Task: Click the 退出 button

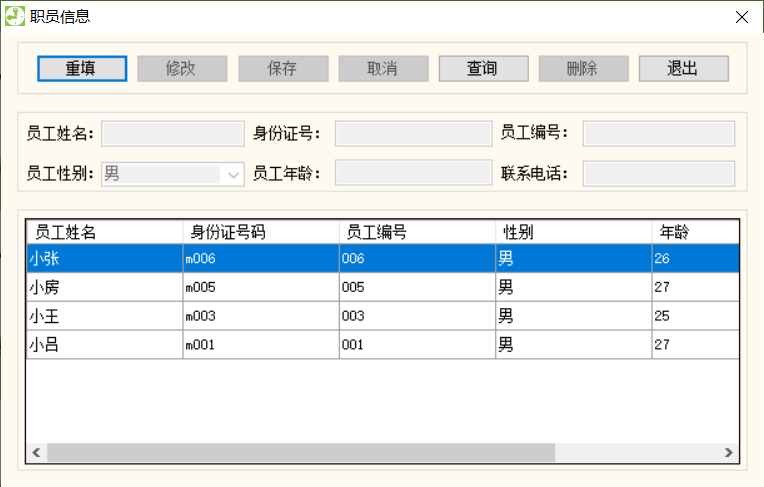Action: (x=684, y=68)
